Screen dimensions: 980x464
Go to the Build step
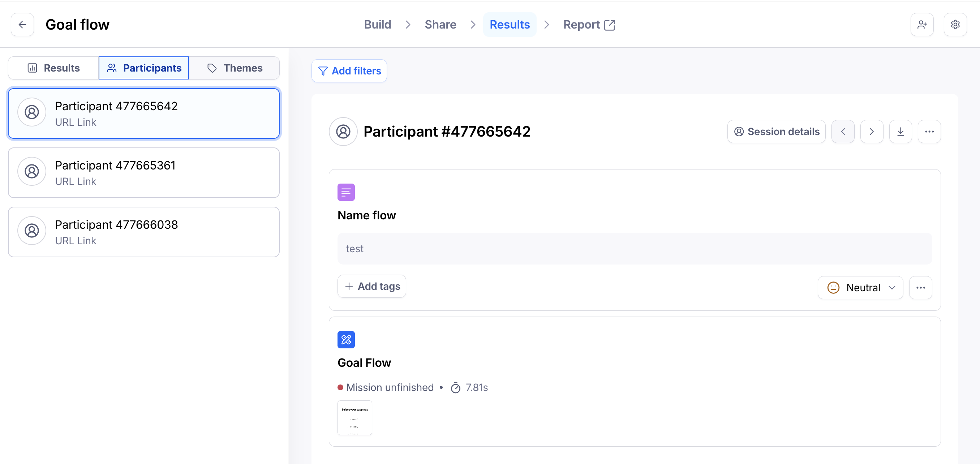pos(377,25)
